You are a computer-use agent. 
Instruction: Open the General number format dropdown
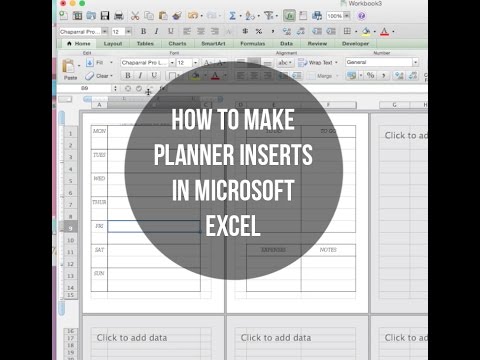coord(415,62)
